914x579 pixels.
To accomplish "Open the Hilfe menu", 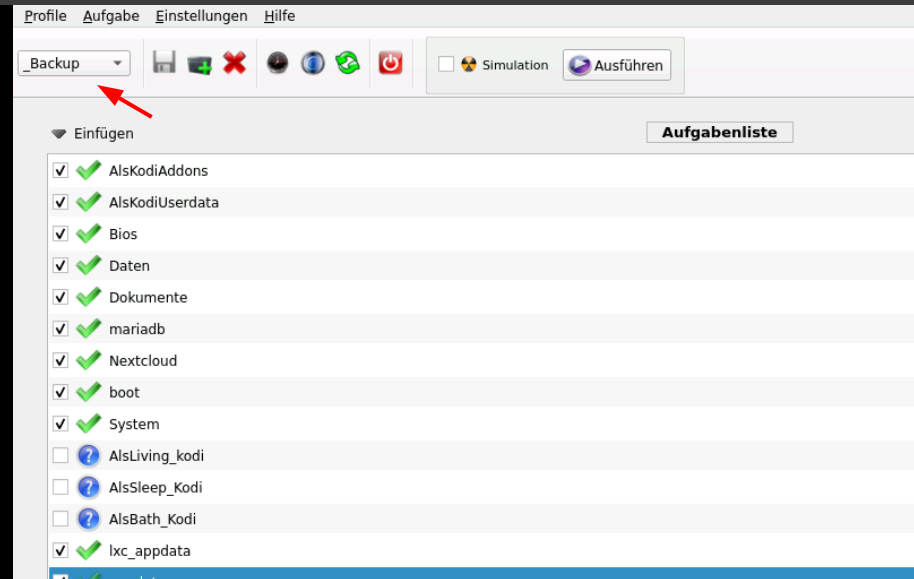I will point(279,16).
